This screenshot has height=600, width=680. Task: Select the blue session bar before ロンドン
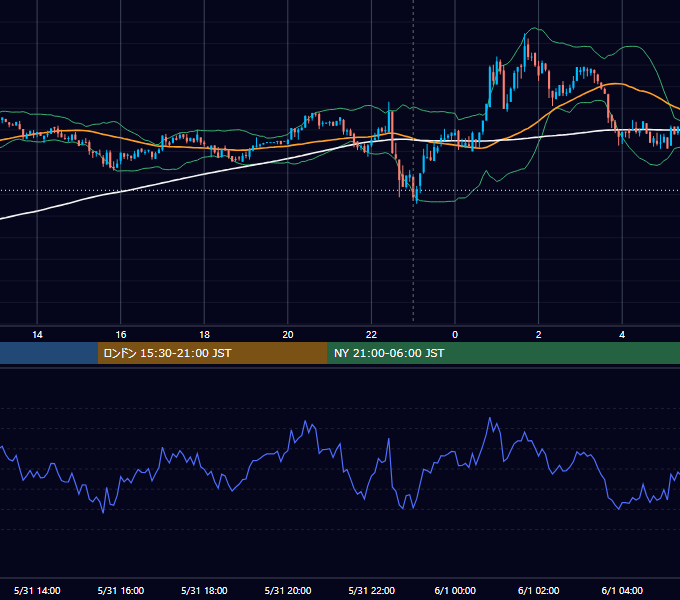pyautogui.click(x=49, y=353)
